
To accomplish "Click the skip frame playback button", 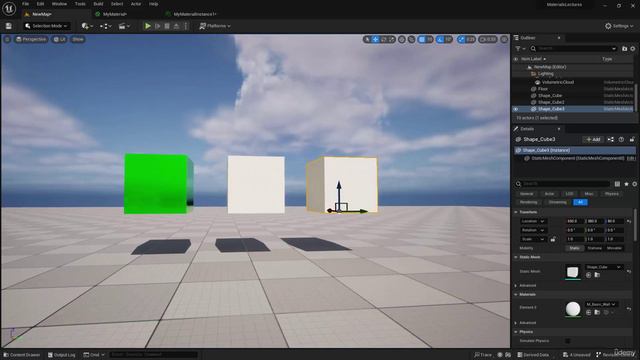I will click(x=158, y=26).
